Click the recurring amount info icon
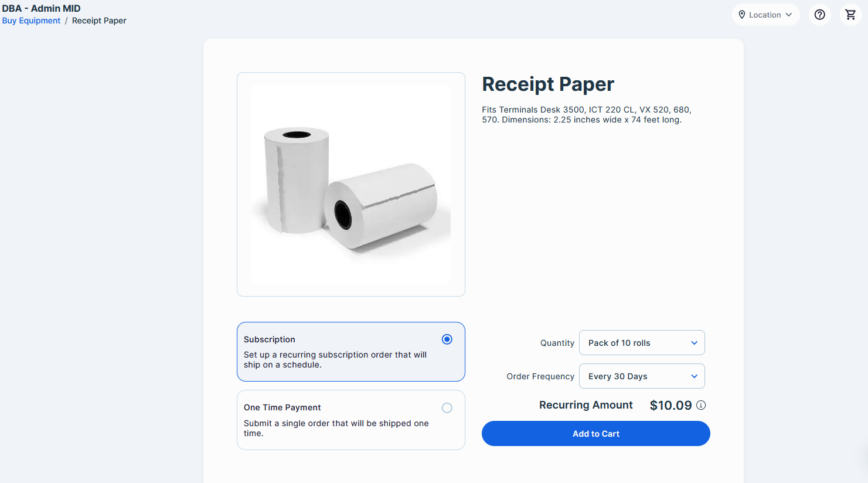Image resolution: width=868 pixels, height=483 pixels. coord(701,405)
